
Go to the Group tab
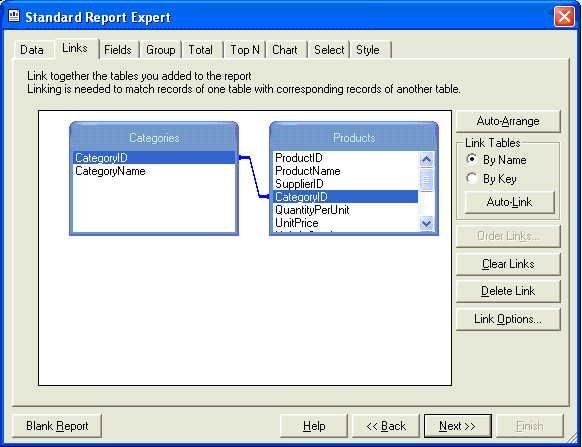pos(161,50)
